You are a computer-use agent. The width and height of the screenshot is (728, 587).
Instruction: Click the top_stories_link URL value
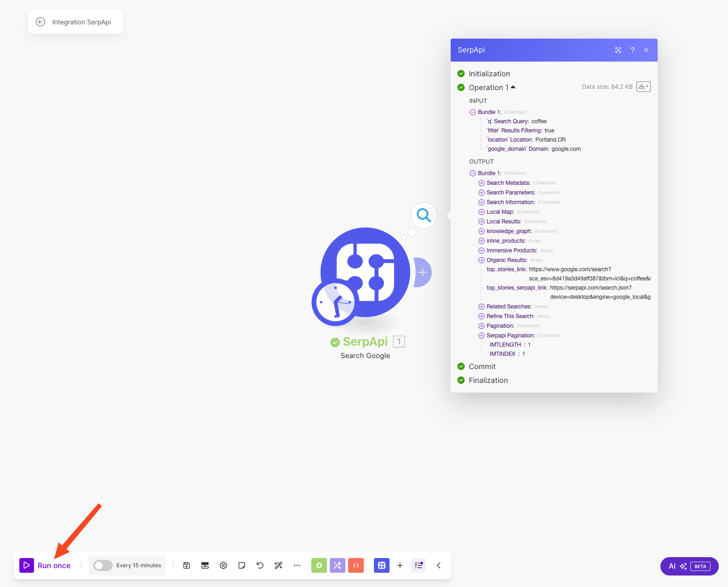click(590, 274)
